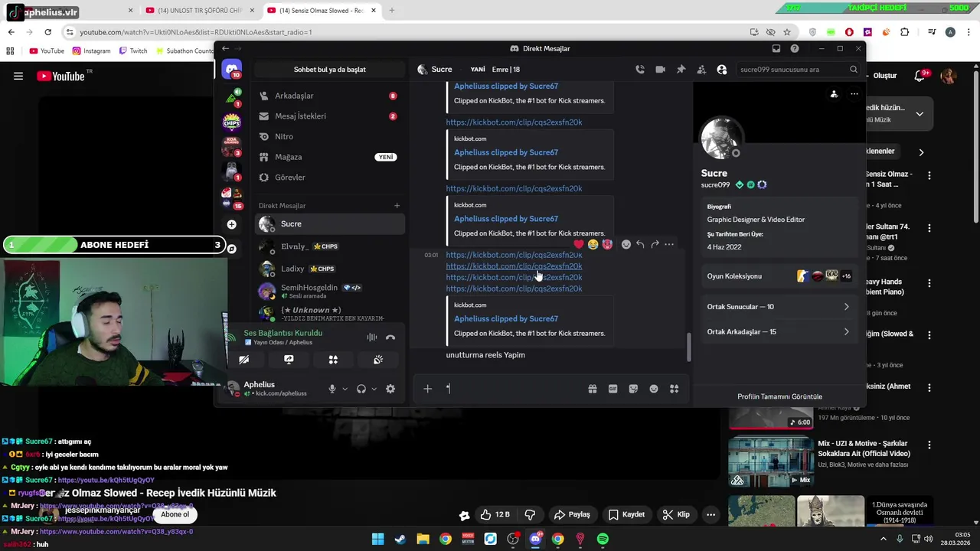Click Sohbet bul ya da başlat search
Image resolution: width=980 pixels, height=551 pixels.
pyautogui.click(x=329, y=70)
